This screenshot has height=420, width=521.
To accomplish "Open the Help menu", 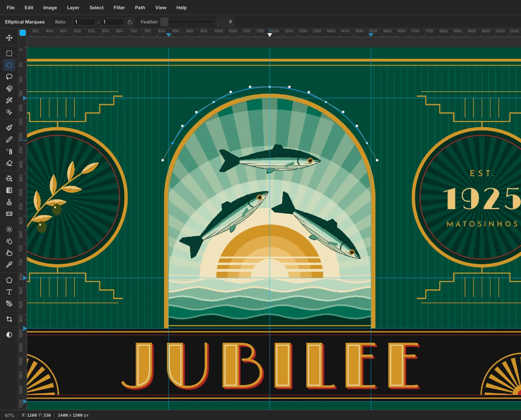I will coord(182,8).
